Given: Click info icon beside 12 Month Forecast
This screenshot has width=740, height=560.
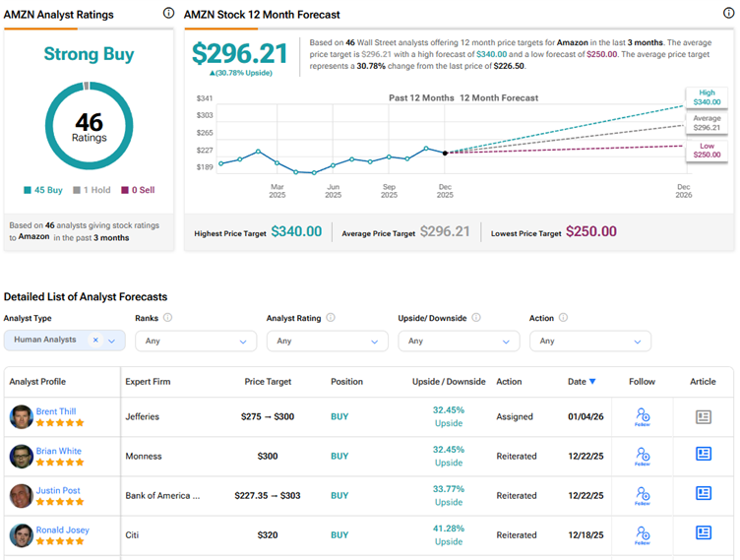Looking at the screenshot, I should [x=726, y=14].
